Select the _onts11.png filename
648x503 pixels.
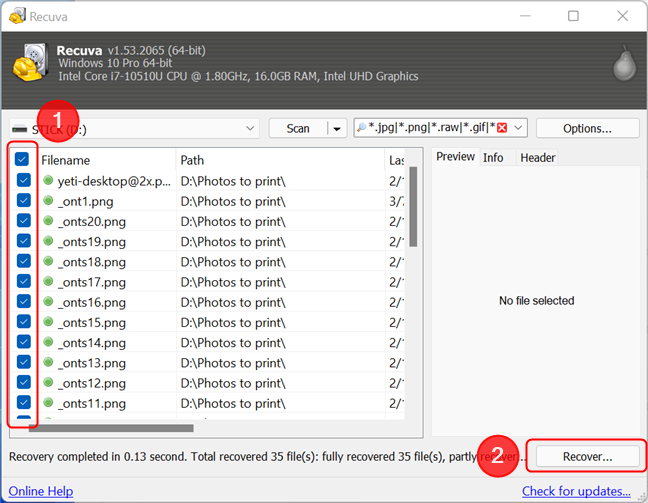click(x=92, y=403)
